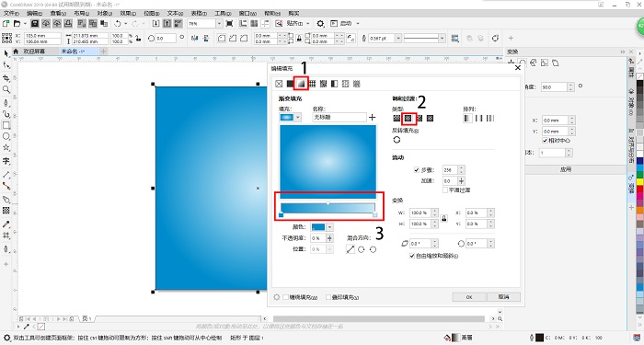Enable the smooth transition checkbox
The width and height of the screenshot is (644, 345).
[444, 190]
